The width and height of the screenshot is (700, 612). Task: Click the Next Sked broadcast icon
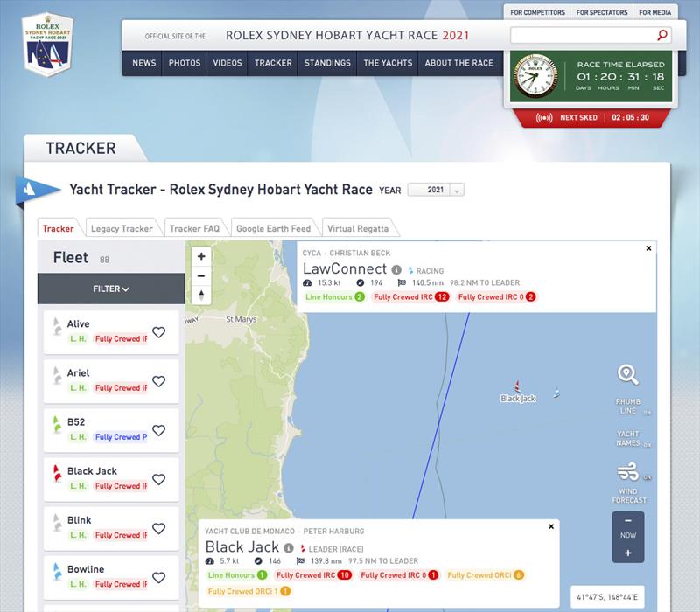tap(544, 118)
